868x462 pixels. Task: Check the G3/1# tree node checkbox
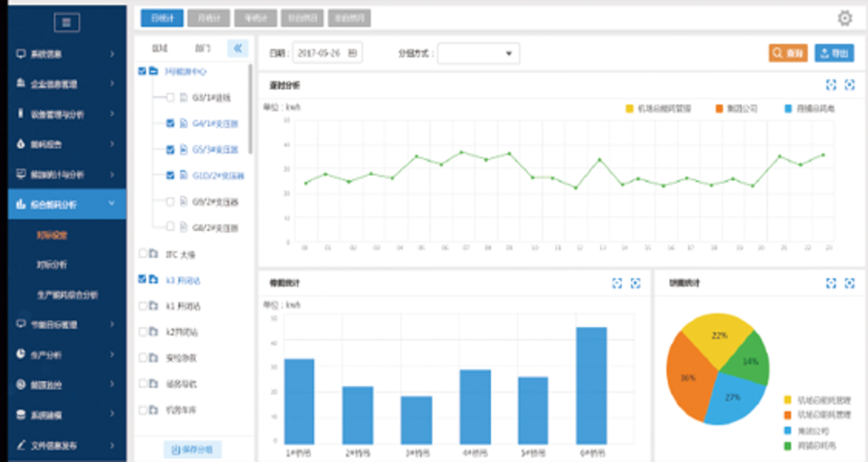[170, 97]
